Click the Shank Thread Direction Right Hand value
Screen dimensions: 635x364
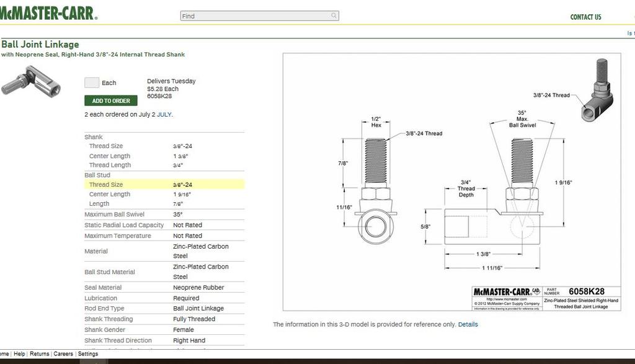(189, 340)
